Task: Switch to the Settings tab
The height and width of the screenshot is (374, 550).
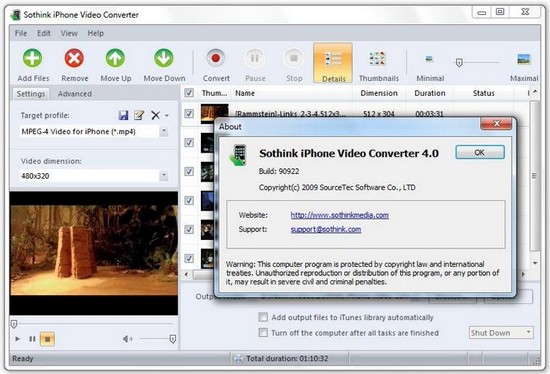Action: 31,94
